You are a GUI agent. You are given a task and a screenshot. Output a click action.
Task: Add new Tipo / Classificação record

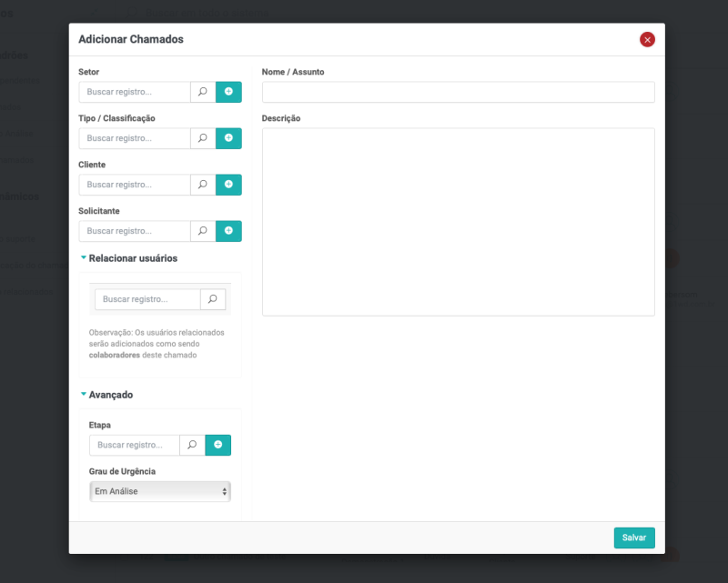228,138
